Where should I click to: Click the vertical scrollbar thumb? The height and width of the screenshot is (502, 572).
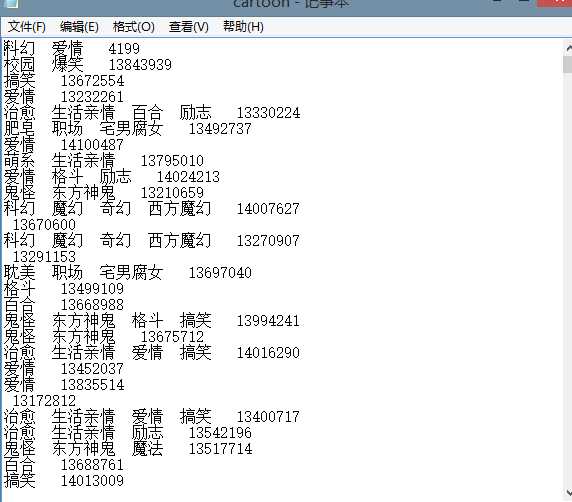pos(568,64)
